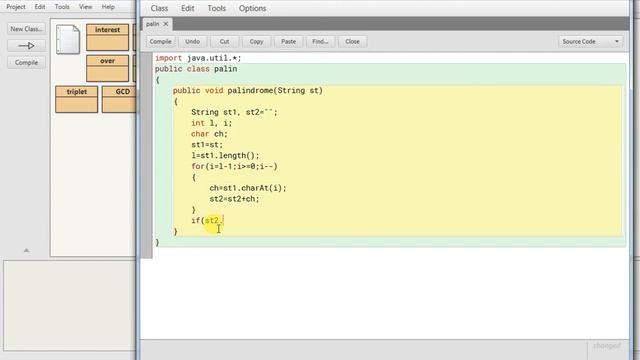The image size is (640, 360).
Task: Click the 'st2=st2+ch;' line
Action: 234,199
